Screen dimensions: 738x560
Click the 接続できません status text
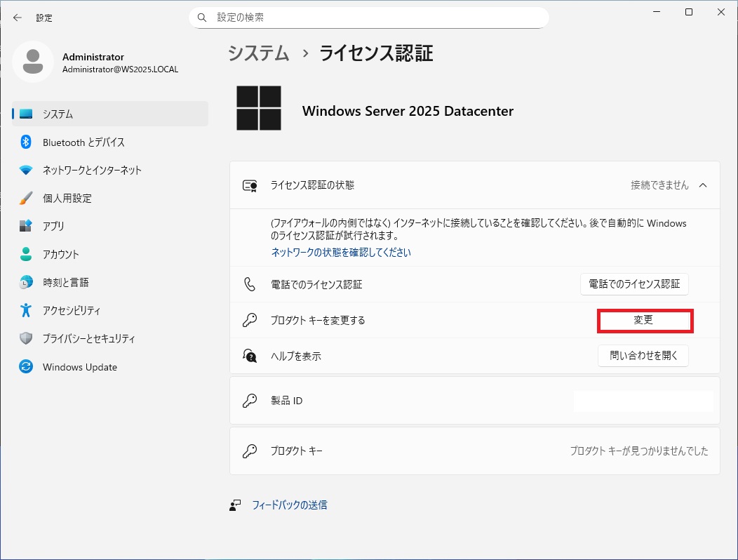point(659,185)
